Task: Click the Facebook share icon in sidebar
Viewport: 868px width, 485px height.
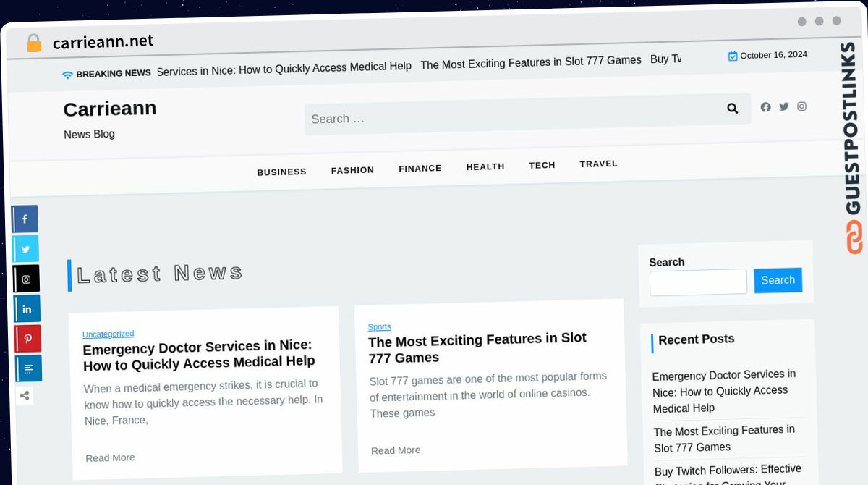Action: coord(25,219)
